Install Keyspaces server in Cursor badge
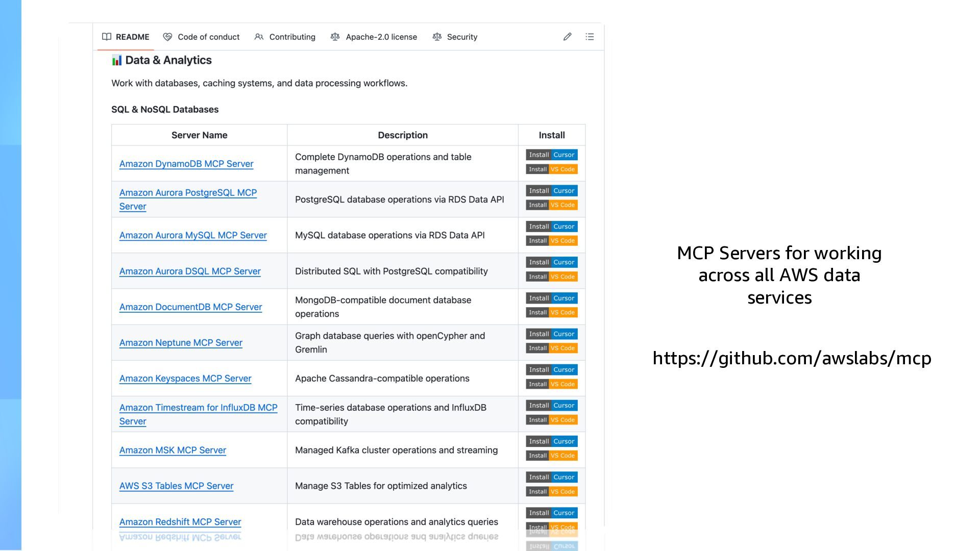Image resolution: width=980 pixels, height=551 pixels. [552, 370]
